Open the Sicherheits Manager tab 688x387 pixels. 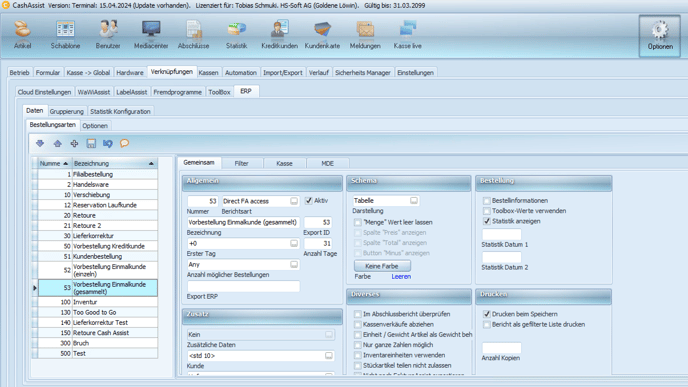pos(363,73)
